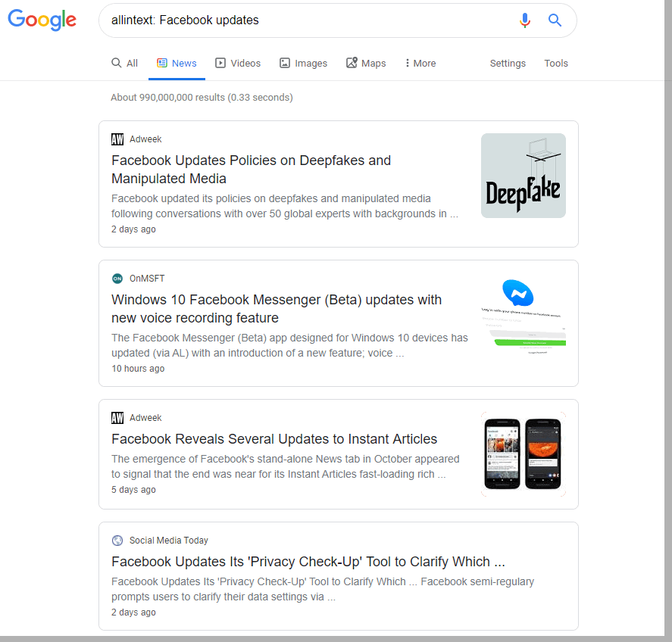Open the Settings menu

click(x=508, y=64)
